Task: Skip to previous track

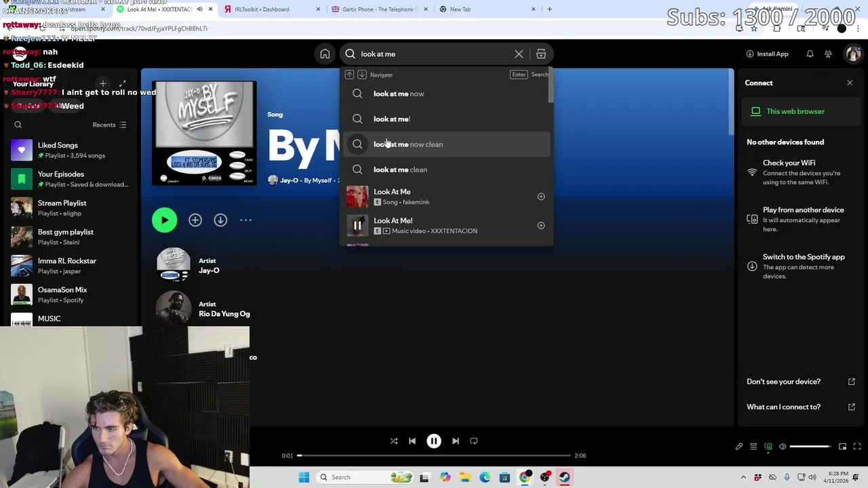Action: 412,441
